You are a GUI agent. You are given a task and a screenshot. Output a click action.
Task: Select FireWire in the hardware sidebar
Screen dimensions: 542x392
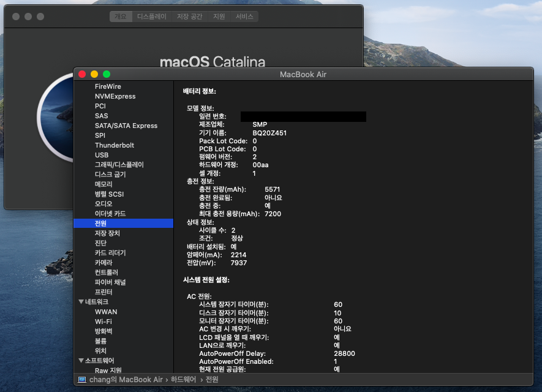(x=108, y=86)
